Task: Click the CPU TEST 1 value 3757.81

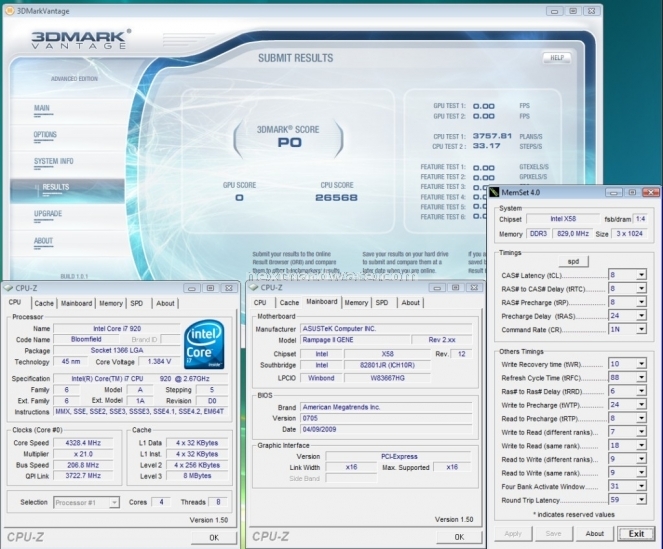Action: pos(492,136)
